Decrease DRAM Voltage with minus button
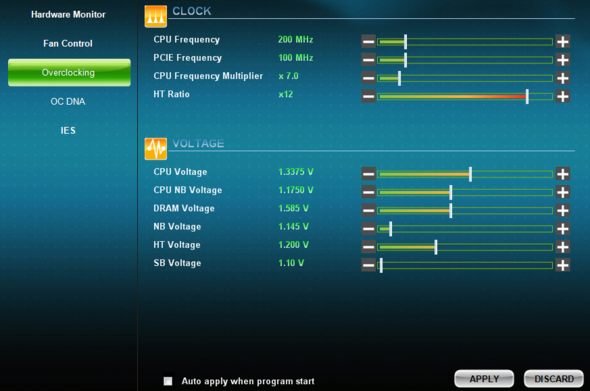 [x=368, y=210]
